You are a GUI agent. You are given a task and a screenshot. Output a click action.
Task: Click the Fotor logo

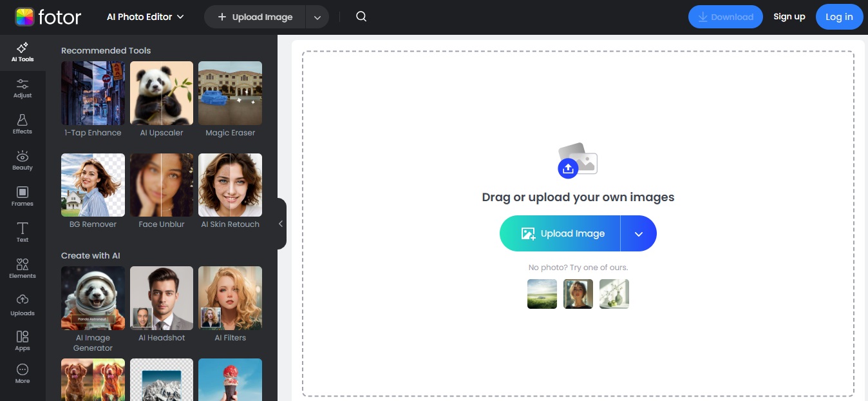(x=48, y=17)
